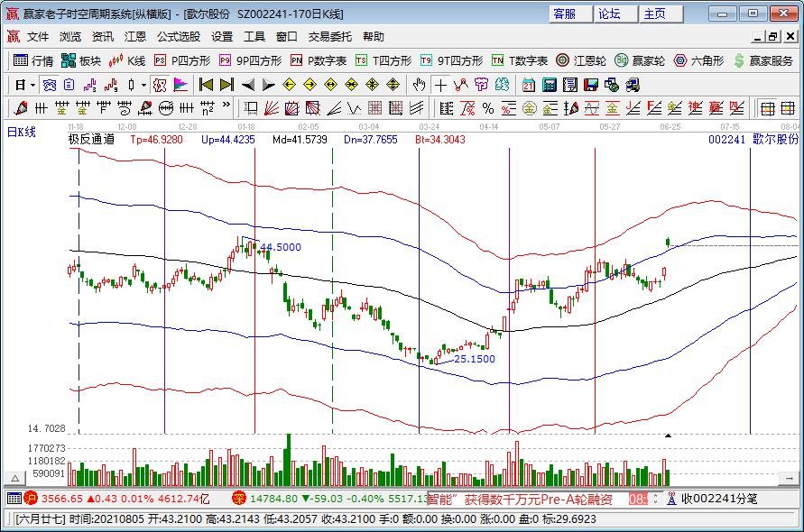Click the 44.5000 price marker
The width and height of the screenshot is (804, 532).
coord(281,247)
